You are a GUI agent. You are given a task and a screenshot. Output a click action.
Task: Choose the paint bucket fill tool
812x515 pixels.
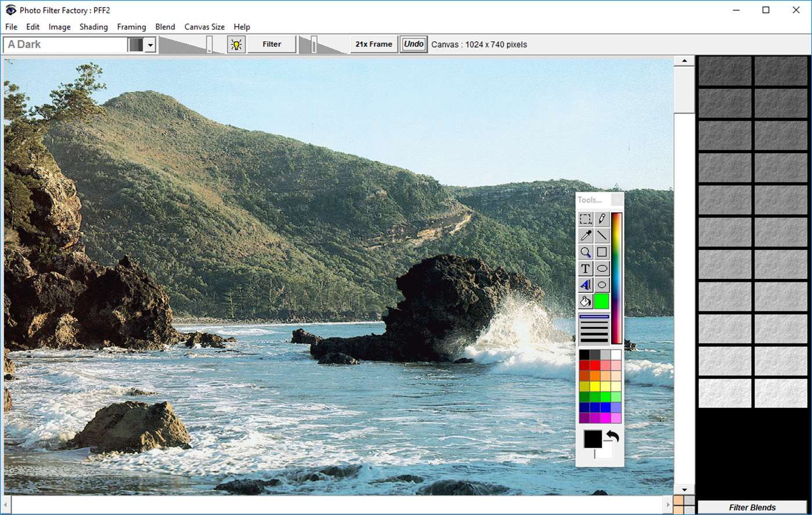585,302
